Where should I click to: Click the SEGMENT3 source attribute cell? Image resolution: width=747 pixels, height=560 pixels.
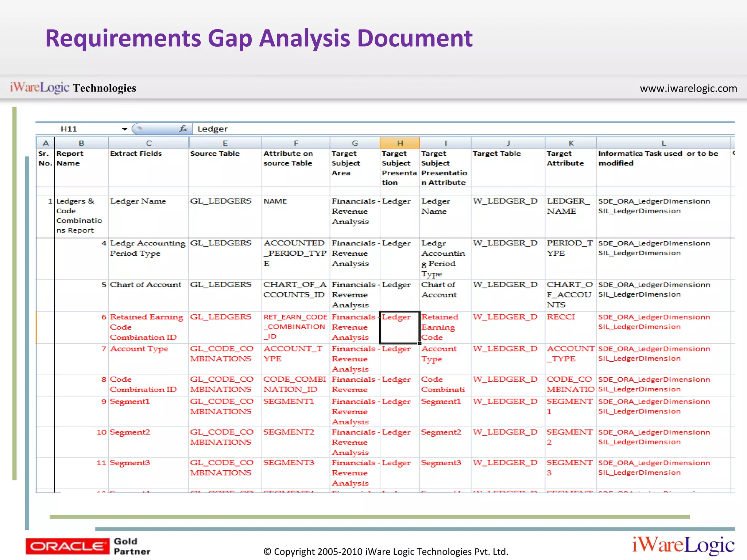(x=296, y=472)
